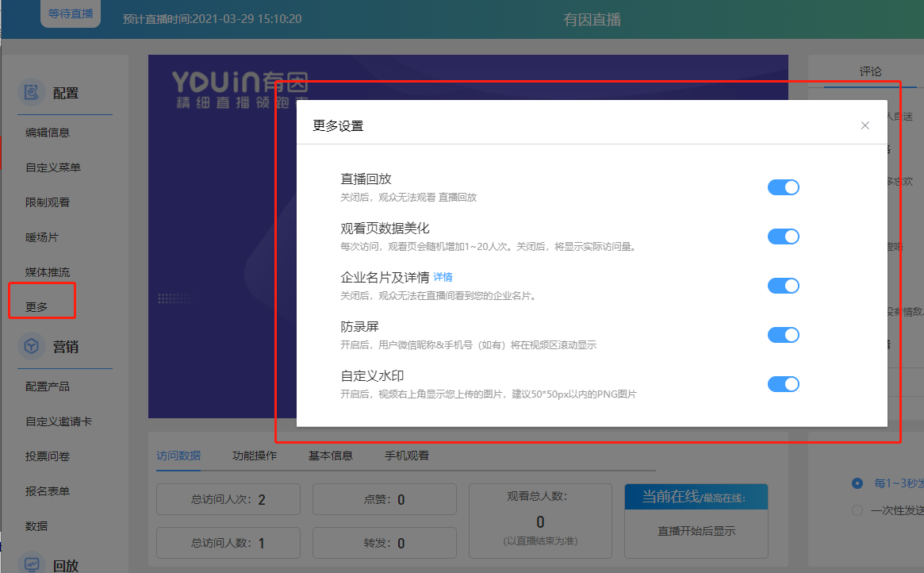This screenshot has width=924, height=573.
Task: Click the 等待直播 status button
Action: coord(71,13)
